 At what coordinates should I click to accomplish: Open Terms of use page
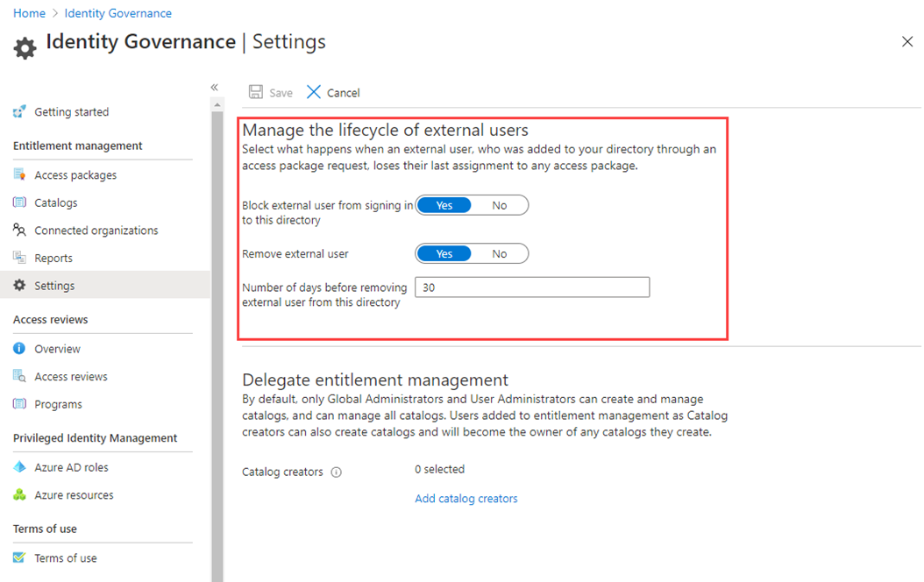tap(66, 557)
